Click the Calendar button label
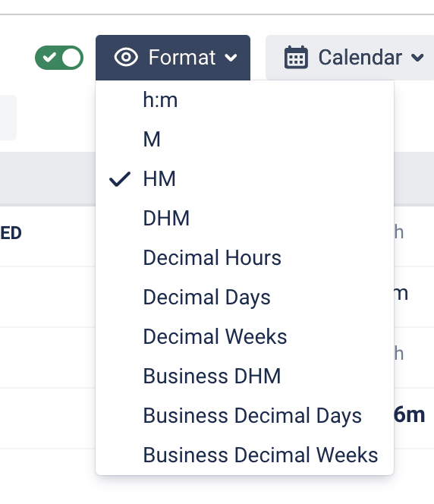434x504 pixels. [x=360, y=58]
